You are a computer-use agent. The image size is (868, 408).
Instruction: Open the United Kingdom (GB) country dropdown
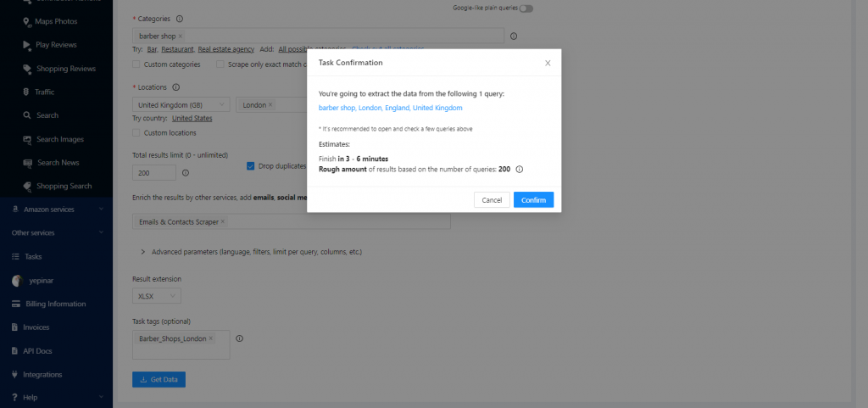(x=181, y=104)
